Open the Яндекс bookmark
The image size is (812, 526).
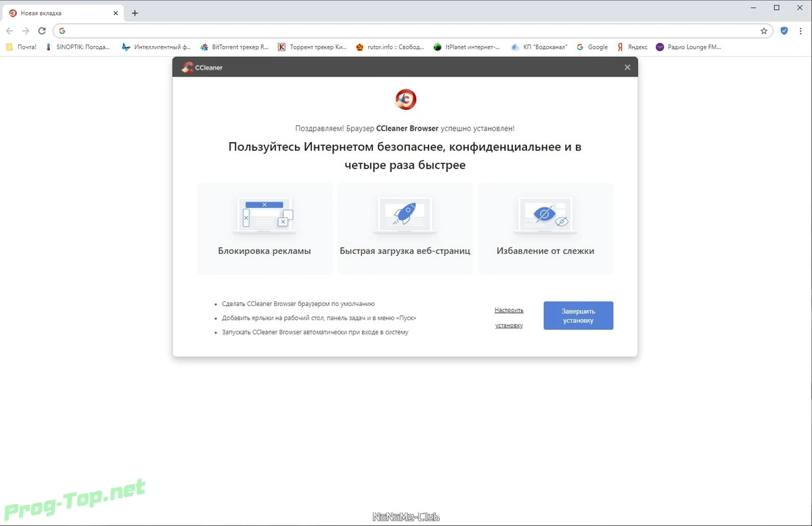632,47
